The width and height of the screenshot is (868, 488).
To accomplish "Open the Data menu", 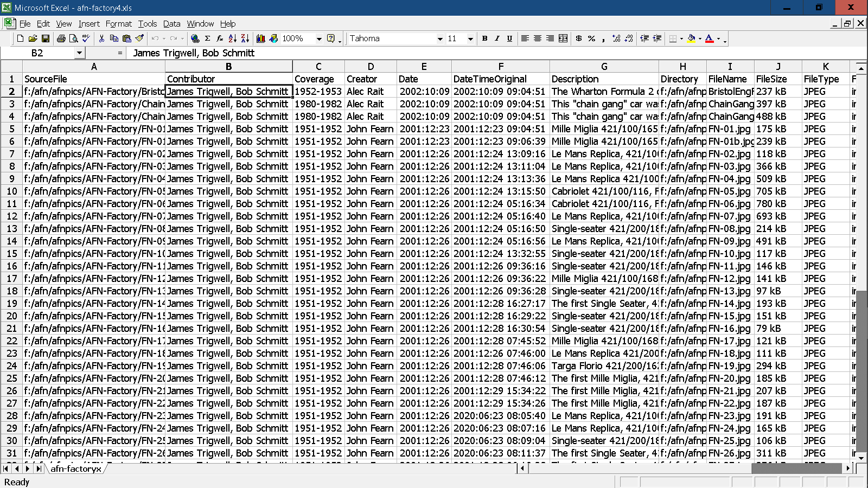I will [x=171, y=24].
